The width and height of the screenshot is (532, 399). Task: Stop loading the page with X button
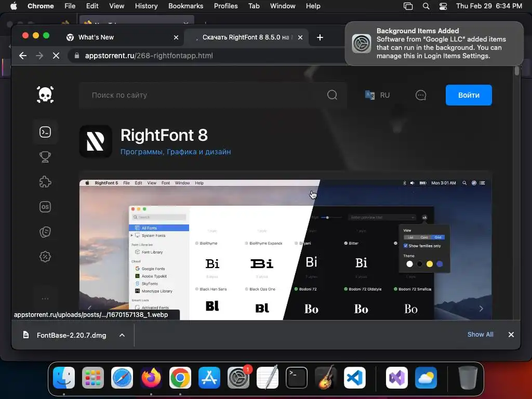click(56, 56)
